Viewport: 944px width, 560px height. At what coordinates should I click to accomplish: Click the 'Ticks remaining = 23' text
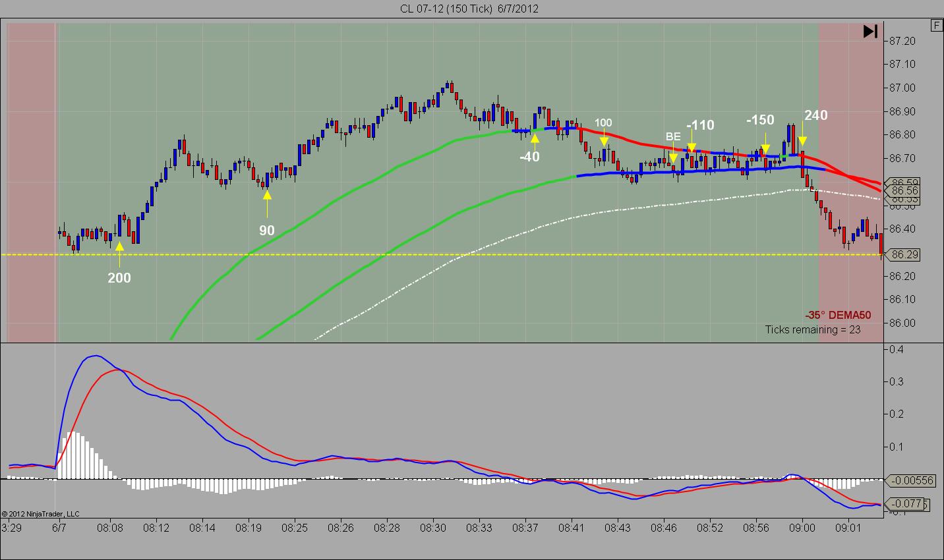(813, 329)
